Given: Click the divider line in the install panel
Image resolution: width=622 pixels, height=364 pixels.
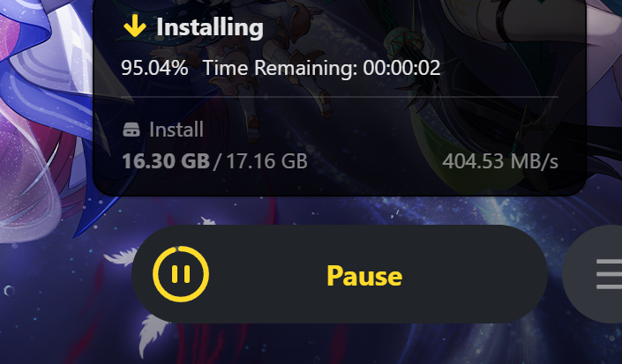Looking at the screenshot, I should pyautogui.click(x=340, y=97).
